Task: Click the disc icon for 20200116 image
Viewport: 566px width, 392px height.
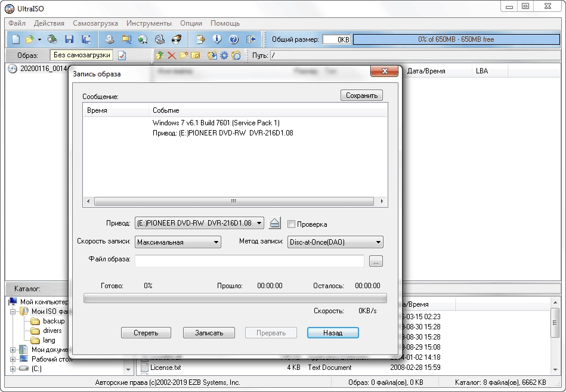Action: click(13, 69)
